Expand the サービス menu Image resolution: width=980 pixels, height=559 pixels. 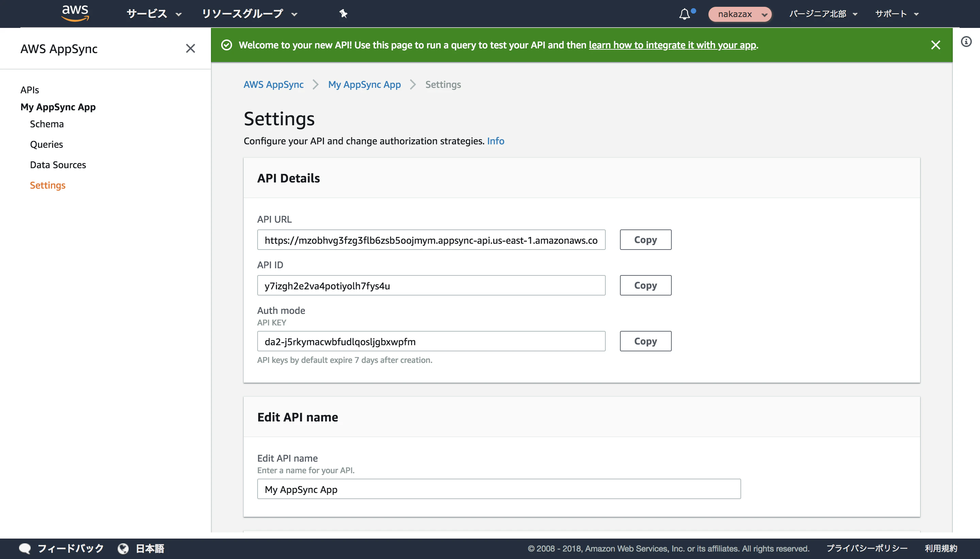[154, 14]
